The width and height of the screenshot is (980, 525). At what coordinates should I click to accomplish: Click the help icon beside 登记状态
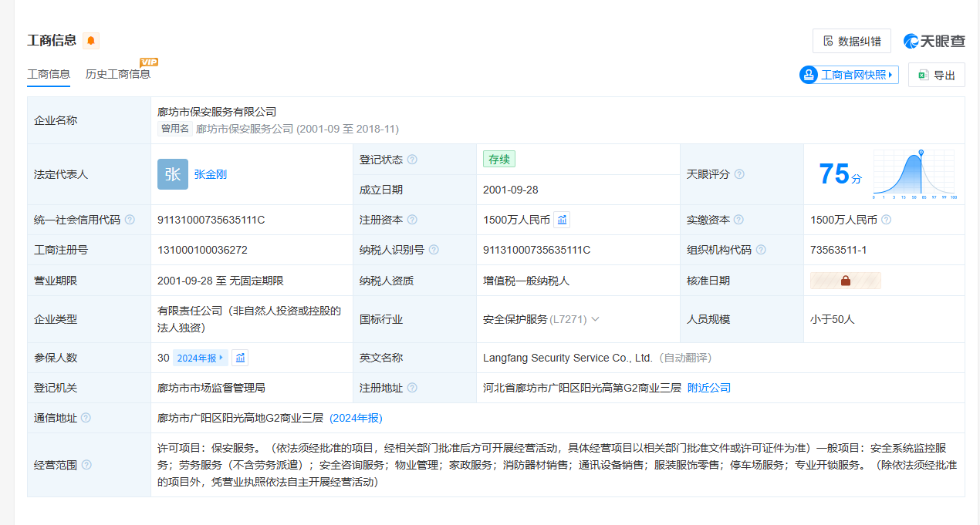coord(412,160)
